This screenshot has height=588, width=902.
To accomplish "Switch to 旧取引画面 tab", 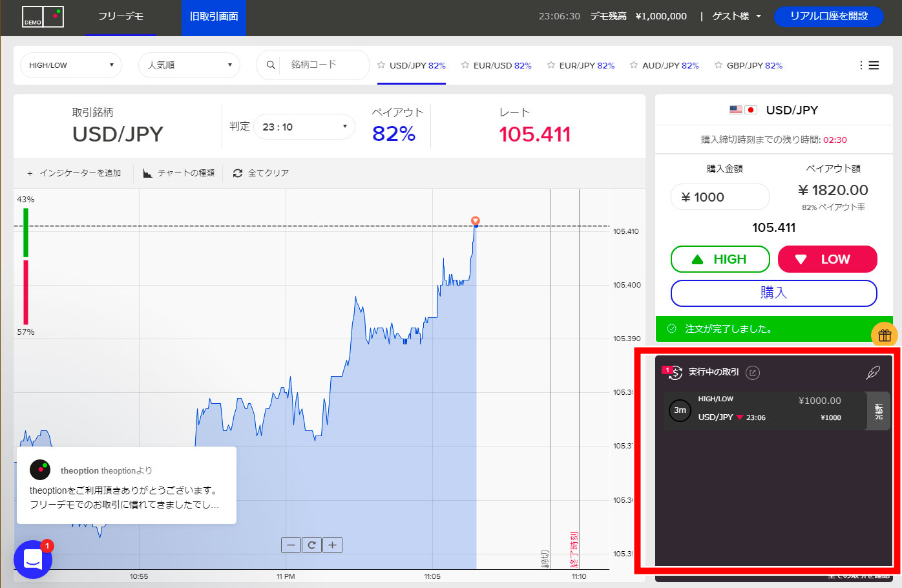I will [x=214, y=17].
